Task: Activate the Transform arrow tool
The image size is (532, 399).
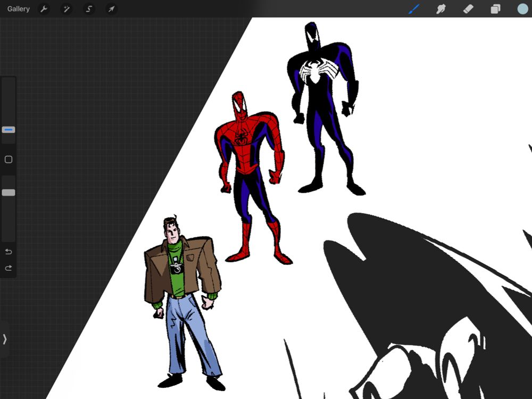Action: click(111, 9)
